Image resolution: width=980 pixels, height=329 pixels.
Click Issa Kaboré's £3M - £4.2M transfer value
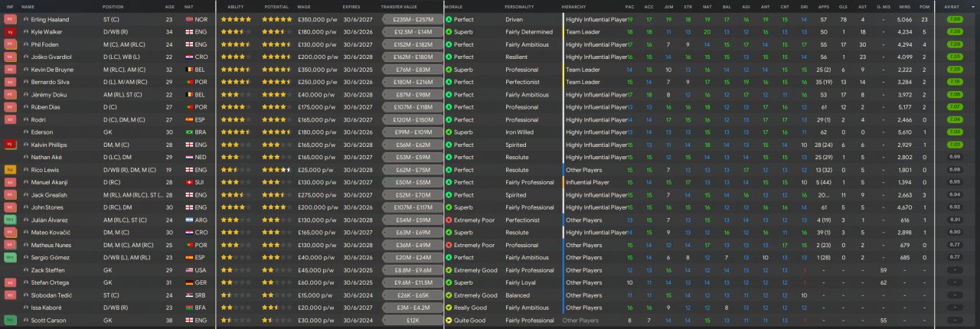(412, 308)
